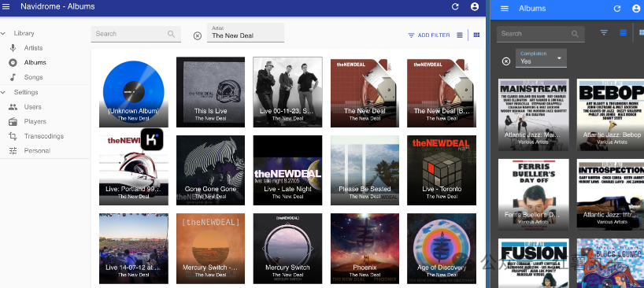This screenshot has height=288, width=644.
Task: Open the Age of Discovery album
Action: pos(442,249)
